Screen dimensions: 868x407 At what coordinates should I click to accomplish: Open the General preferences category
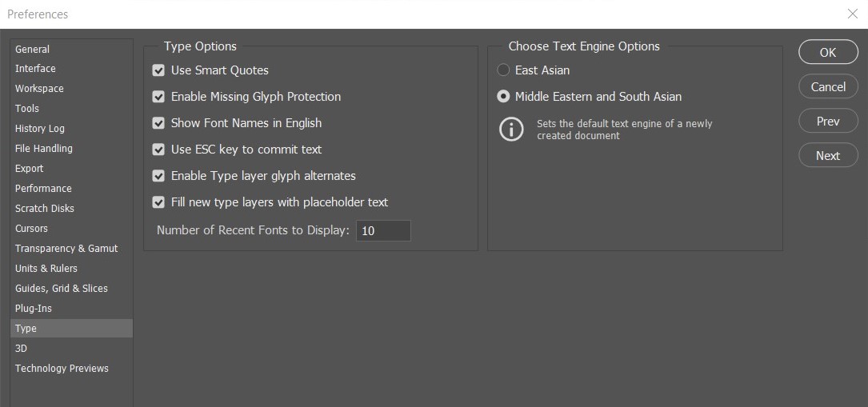[32, 49]
